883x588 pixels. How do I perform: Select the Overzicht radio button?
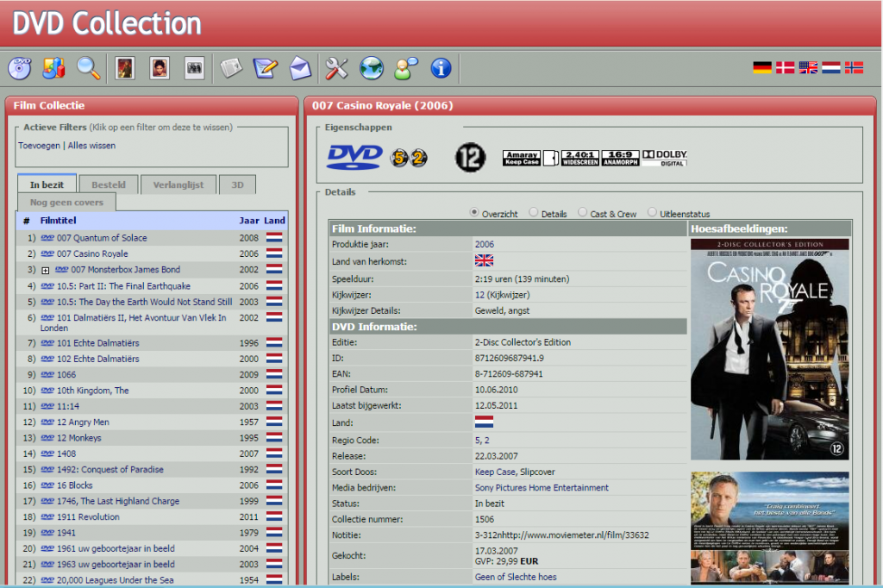tap(474, 213)
